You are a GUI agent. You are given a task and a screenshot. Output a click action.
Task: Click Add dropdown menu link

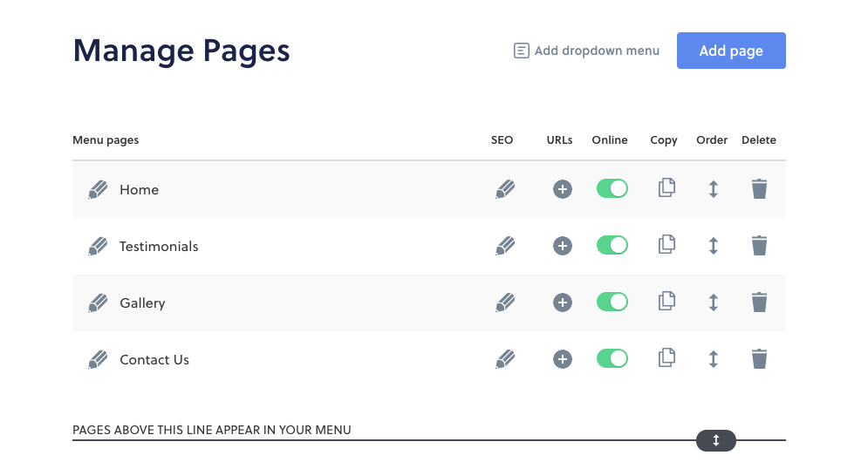pyautogui.click(x=586, y=51)
